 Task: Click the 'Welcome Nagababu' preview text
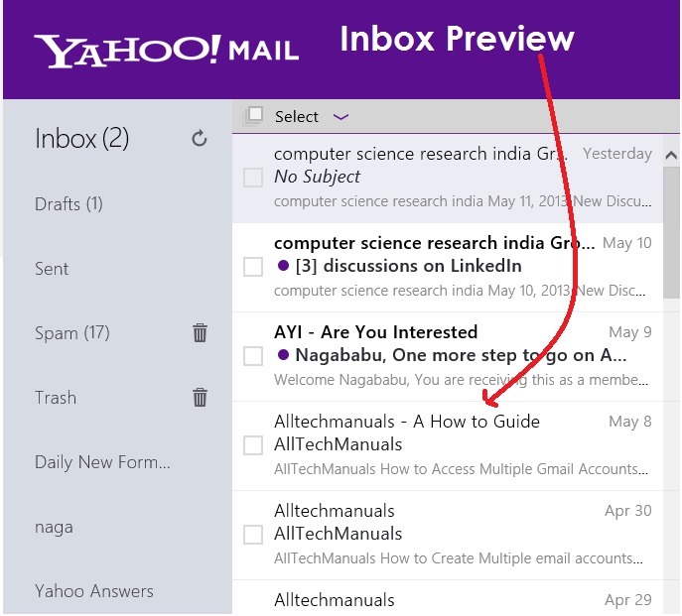(461, 380)
